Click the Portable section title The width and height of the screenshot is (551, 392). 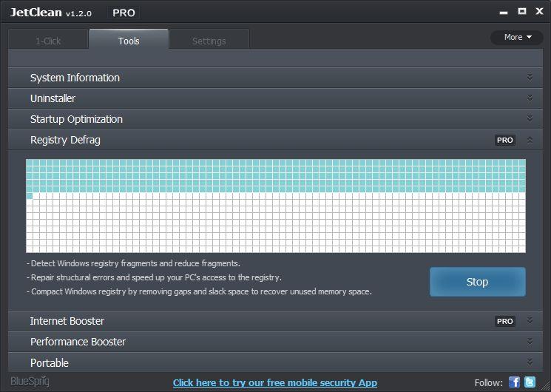(50, 363)
